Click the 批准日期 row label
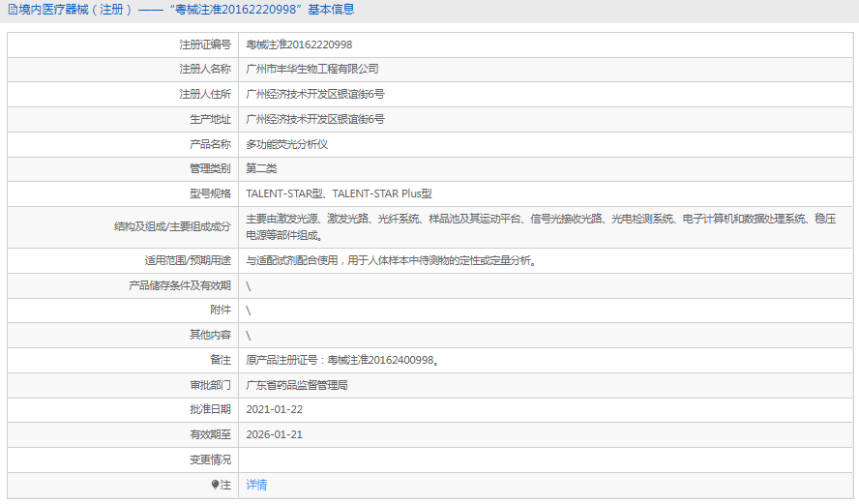Viewport: 859px width, 504px height. [210, 409]
